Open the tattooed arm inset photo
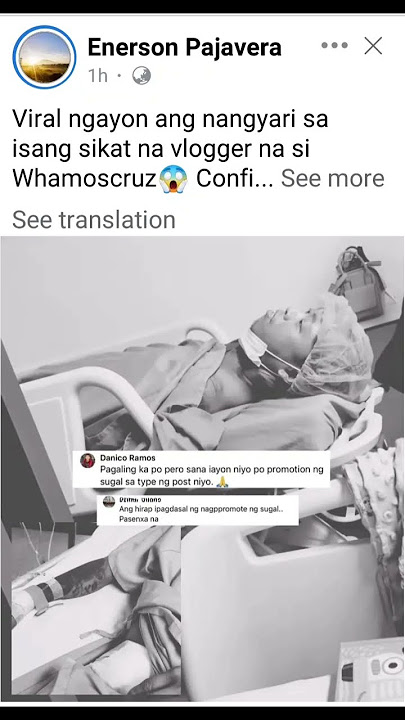The image size is (405, 720). tap(96, 611)
